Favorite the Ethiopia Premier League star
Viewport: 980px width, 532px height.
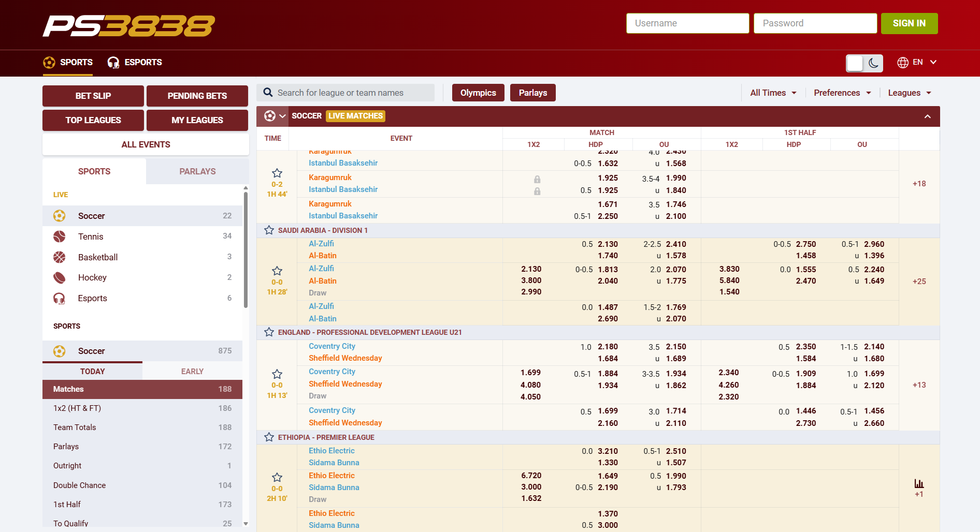pyautogui.click(x=269, y=437)
